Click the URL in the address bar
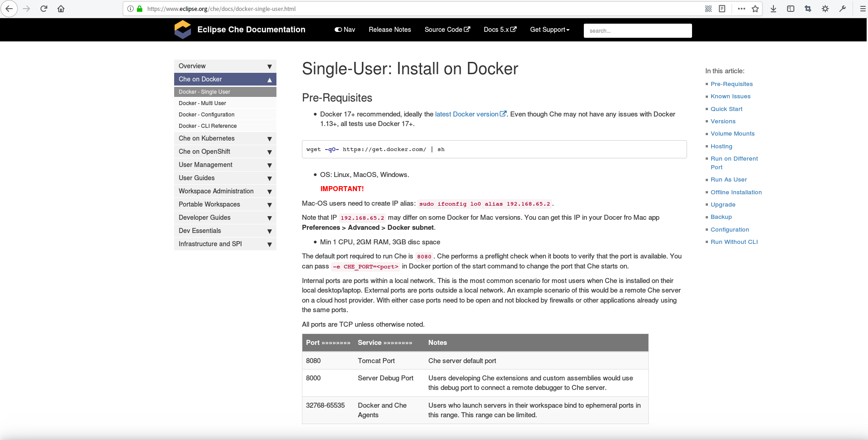 221,9
